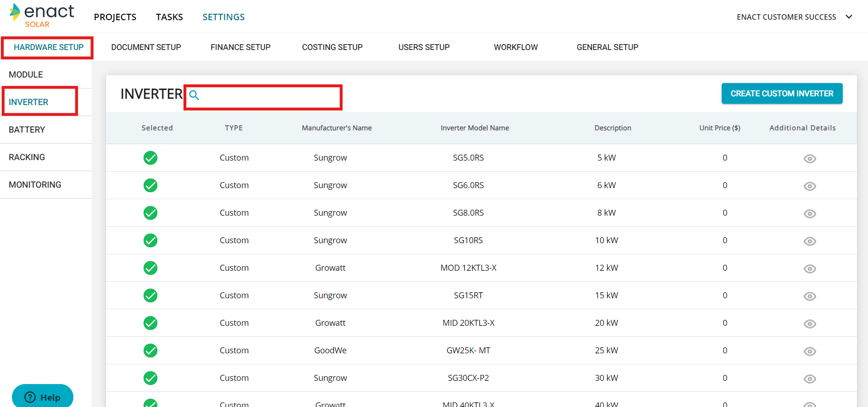Click the SG8.0RS model name cell
The height and width of the screenshot is (407, 868).
tap(468, 213)
